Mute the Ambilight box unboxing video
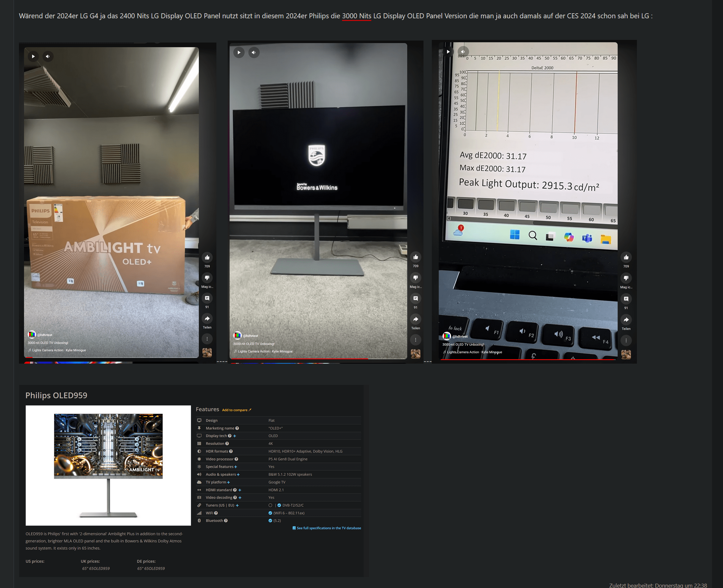The width and height of the screenshot is (723, 588). (x=48, y=56)
